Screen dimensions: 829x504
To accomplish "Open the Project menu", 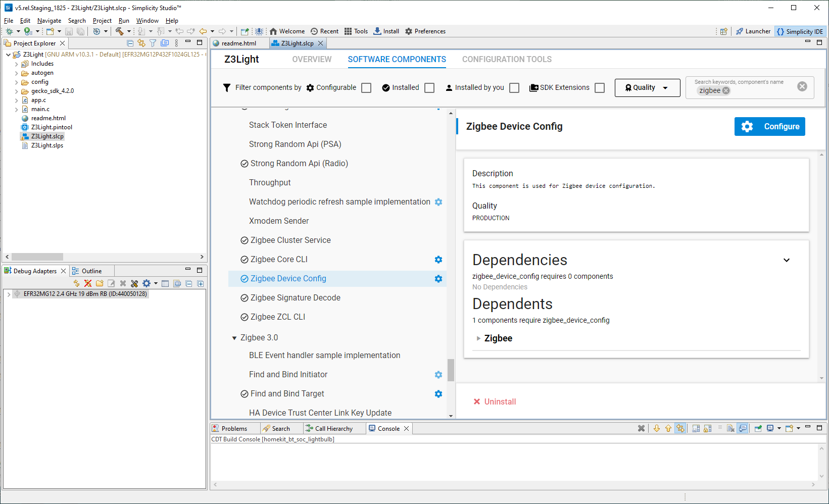I will point(102,21).
